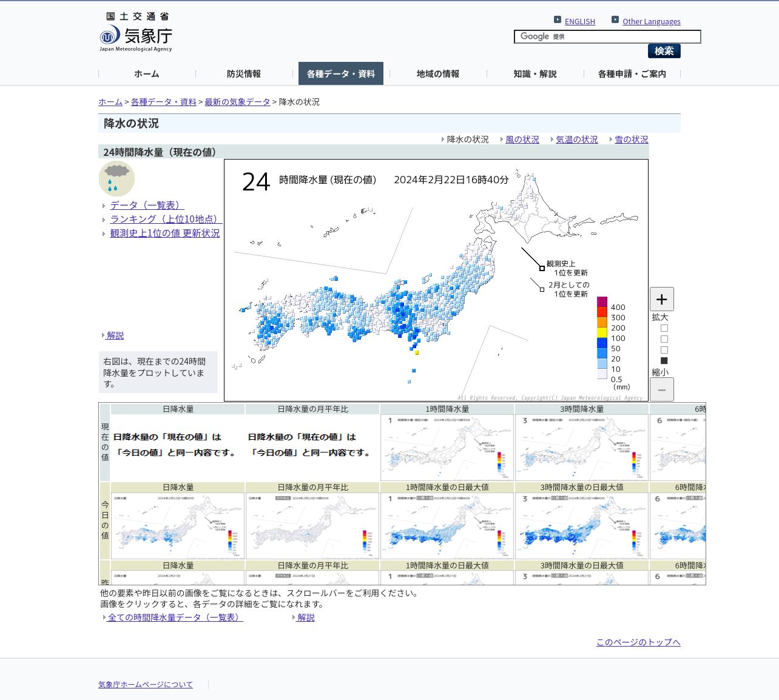The height and width of the screenshot is (700, 779).
Task: Click the plus zoom-in button beside map
Action: 662,299
